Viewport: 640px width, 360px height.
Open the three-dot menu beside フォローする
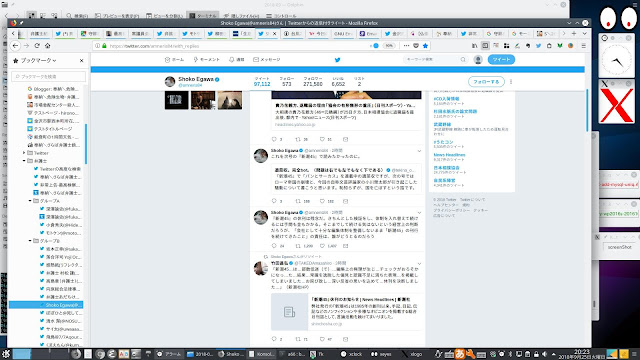tap(511, 82)
